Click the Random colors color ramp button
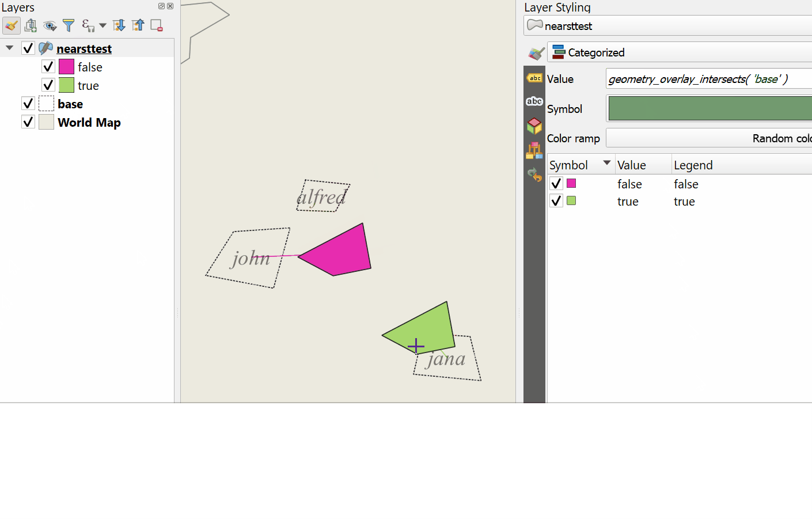Image resolution: width=812 pixels, height=519 pixels. click(x=708, y=138)
